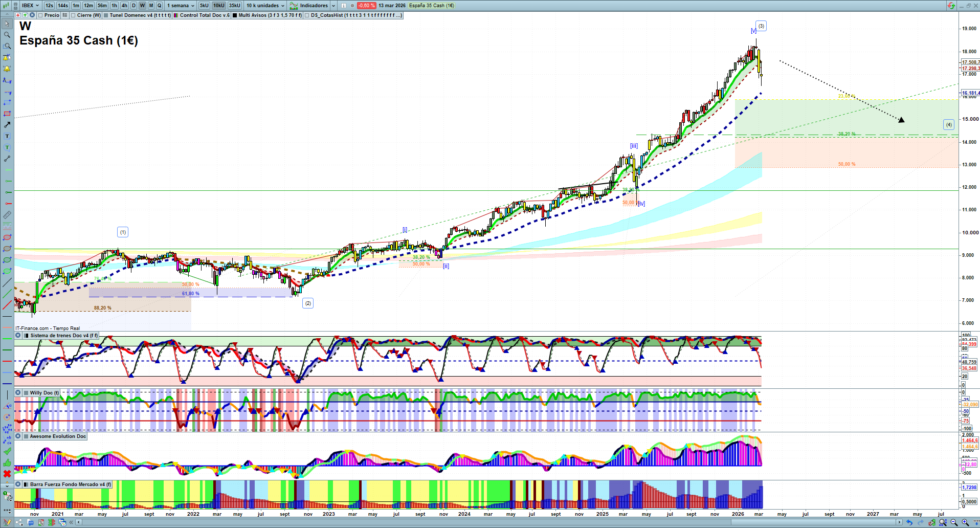Click the red X delete icon
This screenshot has width=980, height=528.
point(7,474)
